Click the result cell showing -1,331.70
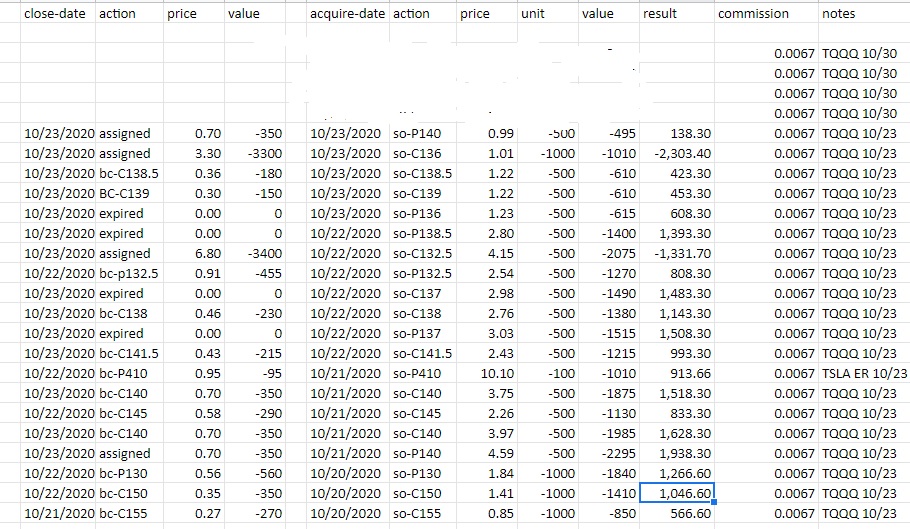The height and width of the screenshot is (529, 910). (x=676, y=253)
